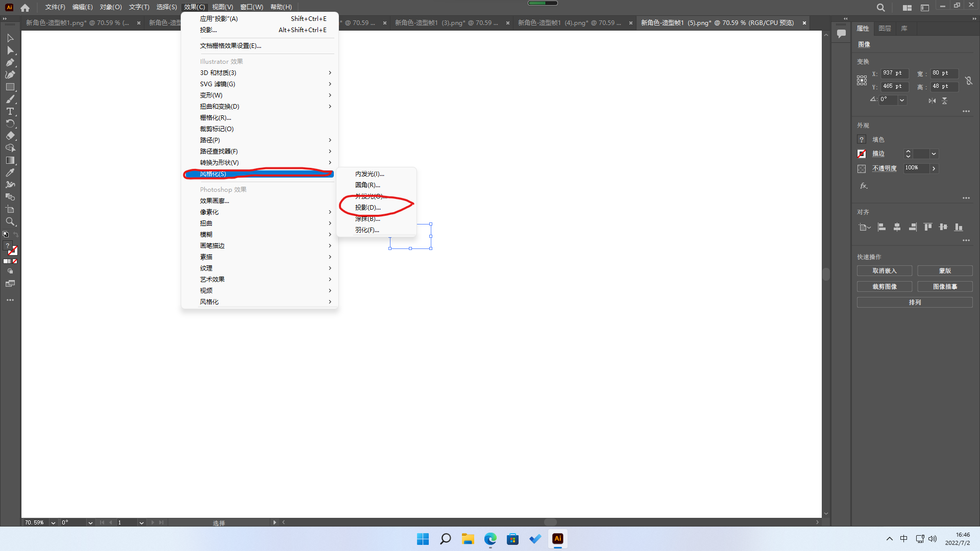Click the 排列 button

[x=915, y=303]
